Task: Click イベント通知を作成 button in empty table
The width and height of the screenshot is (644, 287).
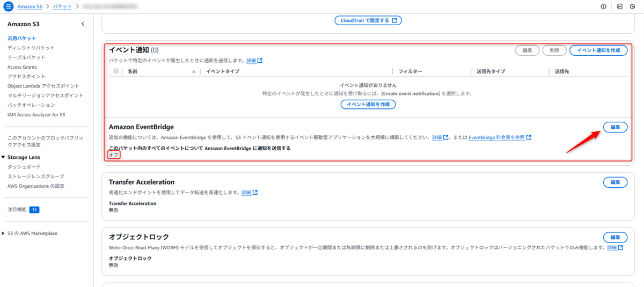Action: [368, 105]
